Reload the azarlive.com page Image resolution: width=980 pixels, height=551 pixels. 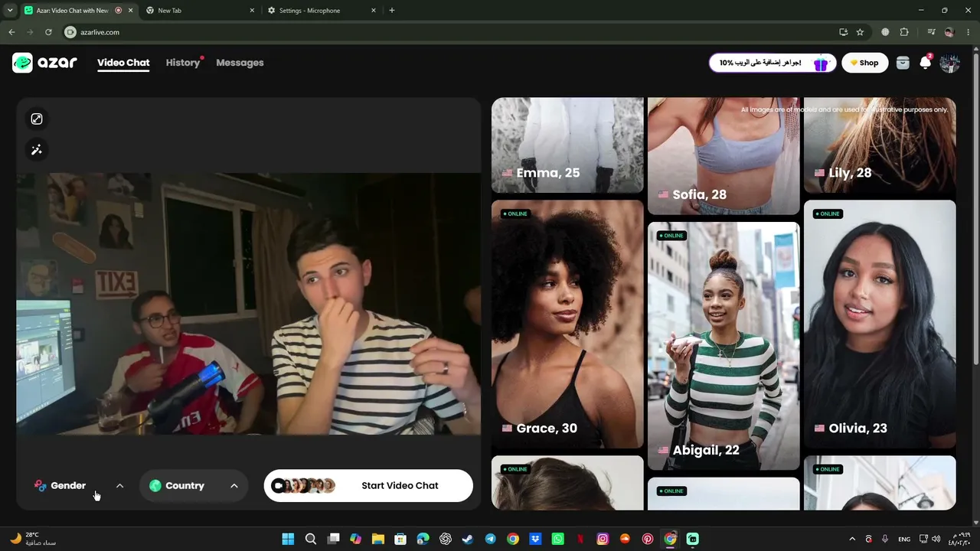48,32
